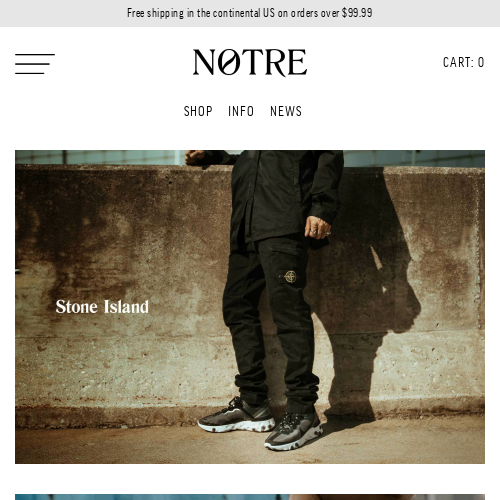Click the NOTRE logo to go home
The width and height of the screenshot is (500, 500).
coord(250,62)
